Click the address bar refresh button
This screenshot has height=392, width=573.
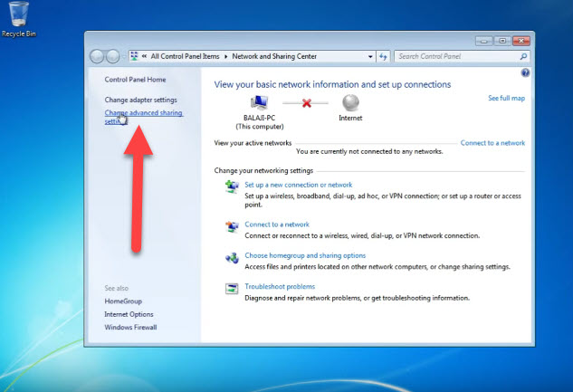point(383,56)
